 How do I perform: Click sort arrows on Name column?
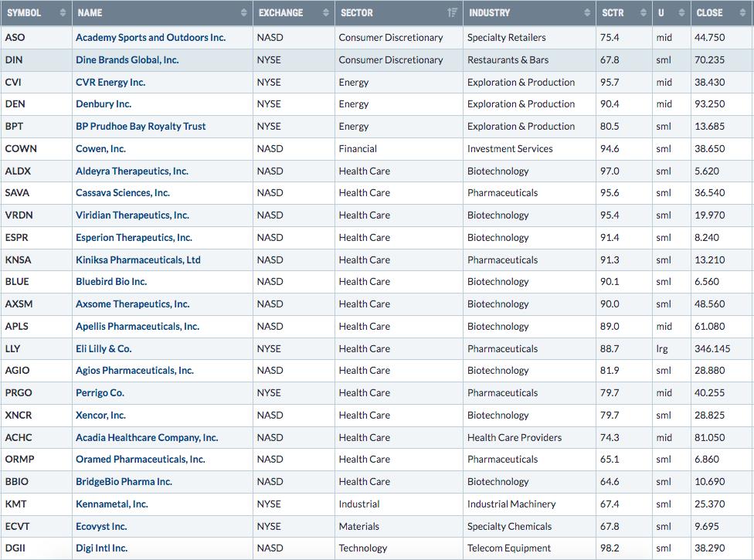[244, 13]
